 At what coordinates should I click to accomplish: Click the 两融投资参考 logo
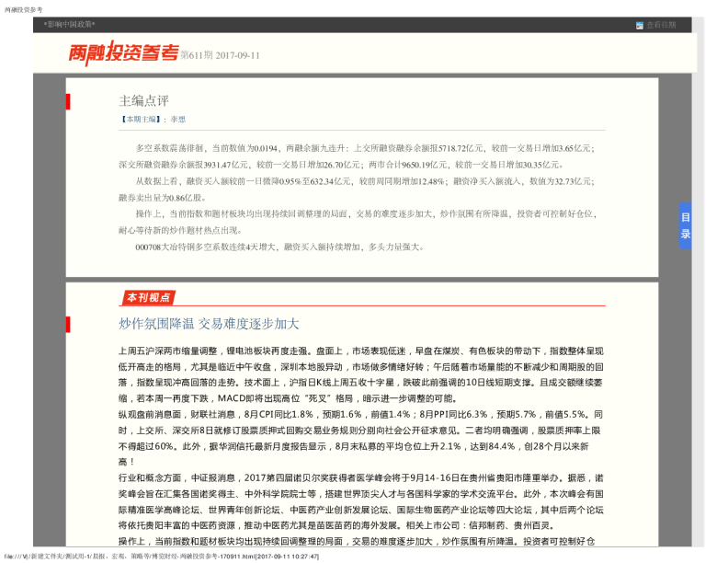click(122, 54)
